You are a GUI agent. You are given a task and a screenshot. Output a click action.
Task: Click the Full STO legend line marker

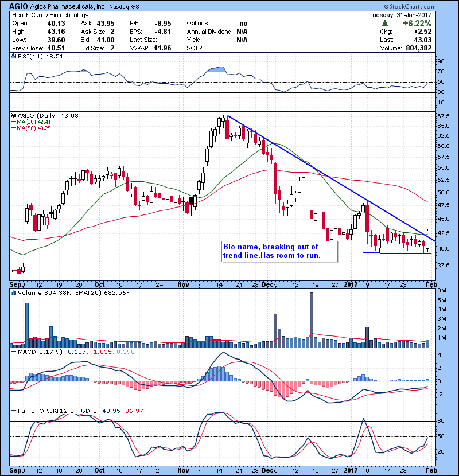(x=14, y=411)
